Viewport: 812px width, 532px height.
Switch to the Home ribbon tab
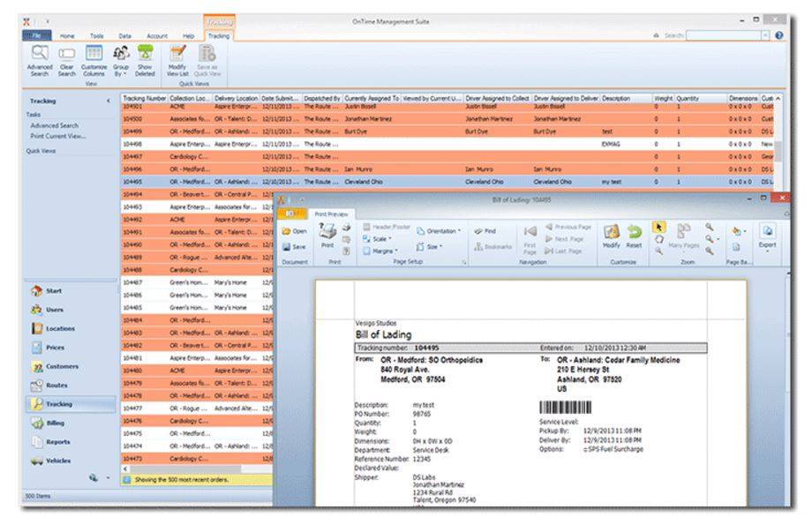[x=67, y=36]
